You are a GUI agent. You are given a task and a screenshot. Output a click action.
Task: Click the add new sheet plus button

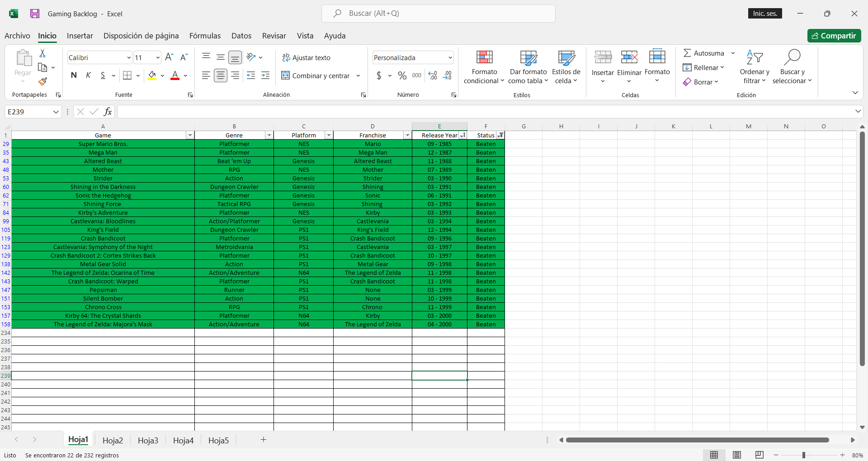(264, 440)
